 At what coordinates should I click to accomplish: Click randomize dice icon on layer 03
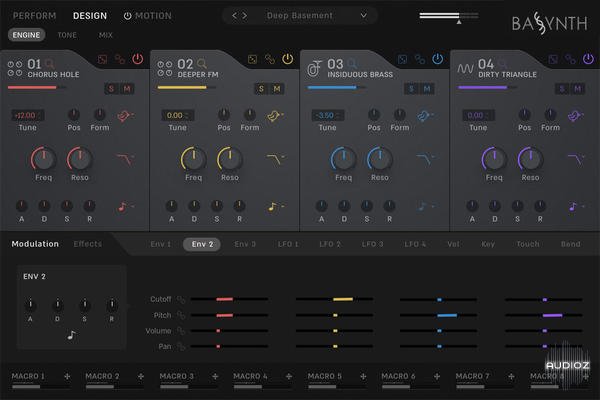click(402, 59)
